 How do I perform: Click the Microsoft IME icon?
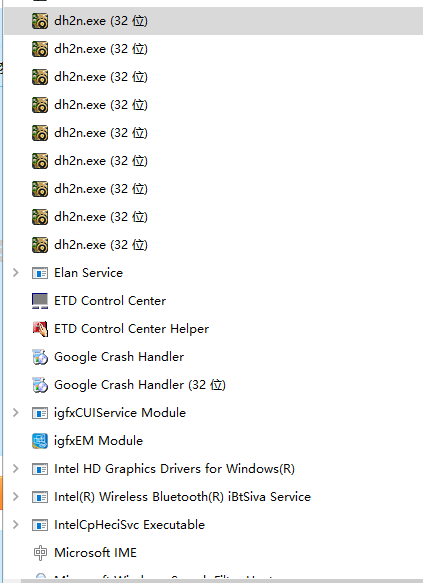coord(40,553)
